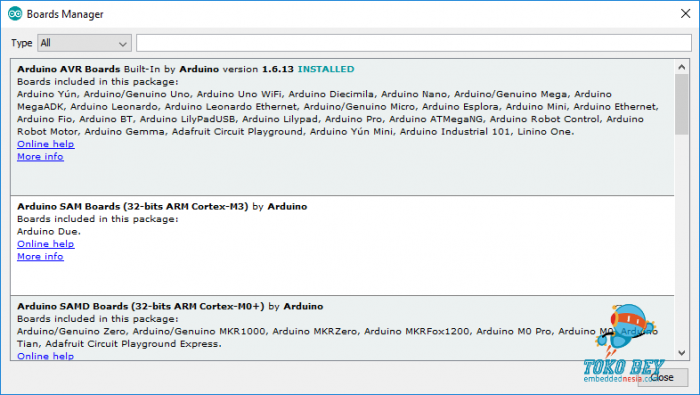Click the scrollbar up arrow
Image resolution: width=700 pixels, height=395 pixels.
tap(681, 67)
